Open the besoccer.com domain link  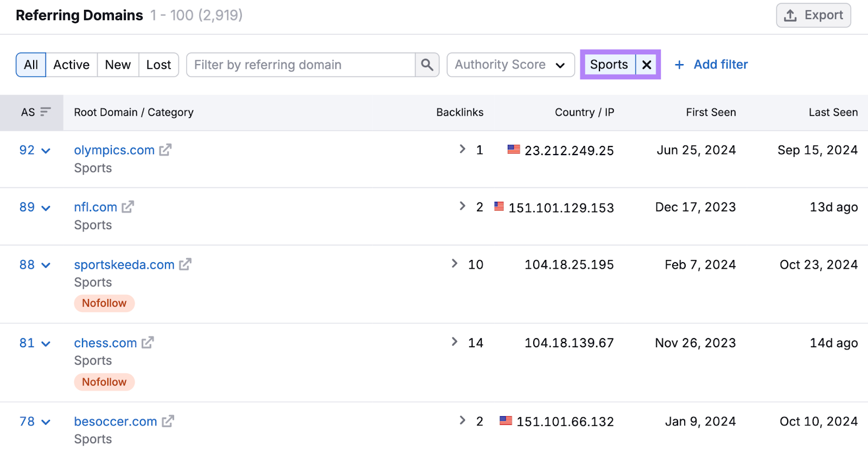point(116,422)
